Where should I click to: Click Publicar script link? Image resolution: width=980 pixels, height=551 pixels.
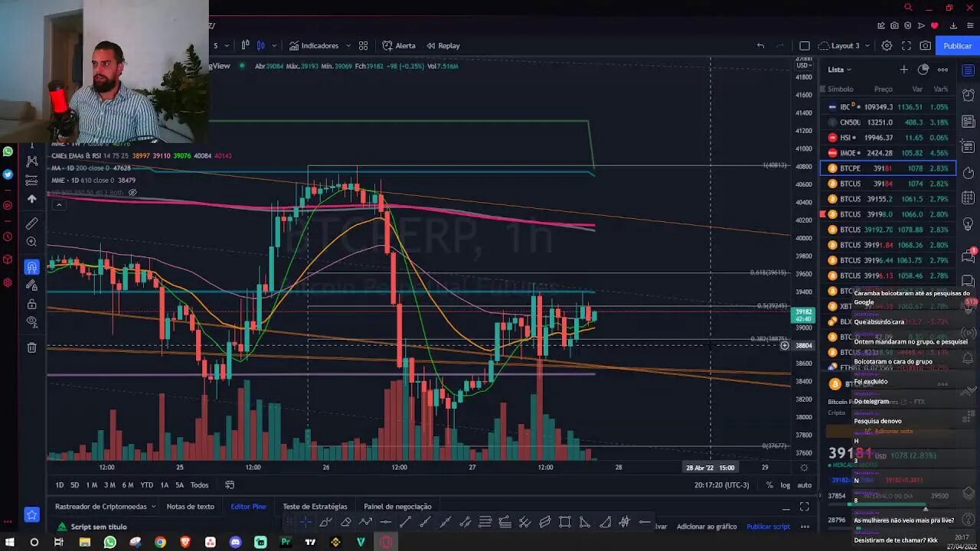[x=768, y=527]
